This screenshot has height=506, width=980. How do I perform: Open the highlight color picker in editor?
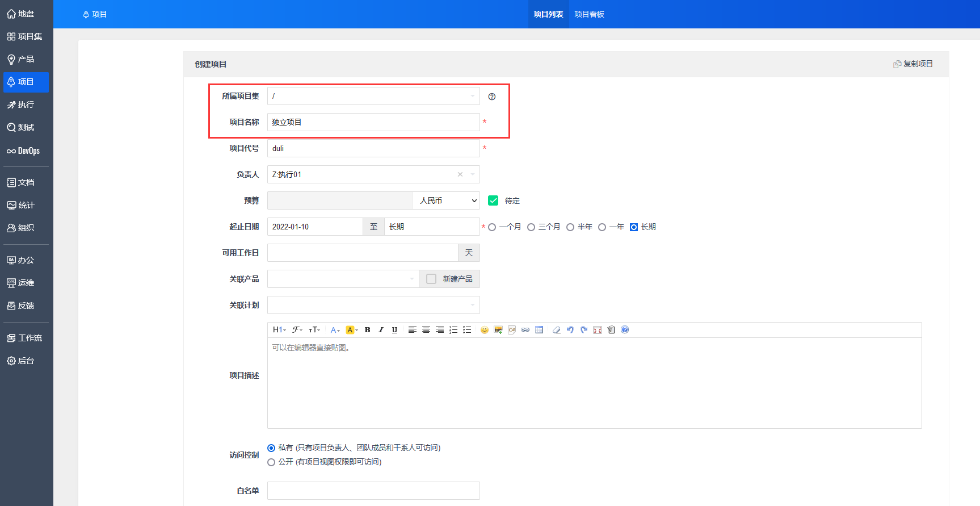pyautogui.click(x=351, y=330)
